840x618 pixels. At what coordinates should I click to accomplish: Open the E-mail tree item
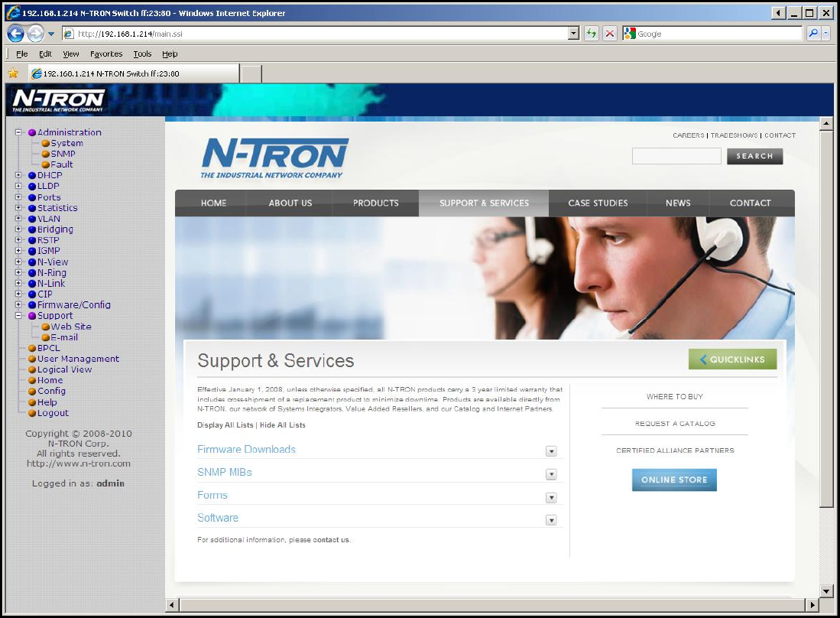(x=64, y=337)
